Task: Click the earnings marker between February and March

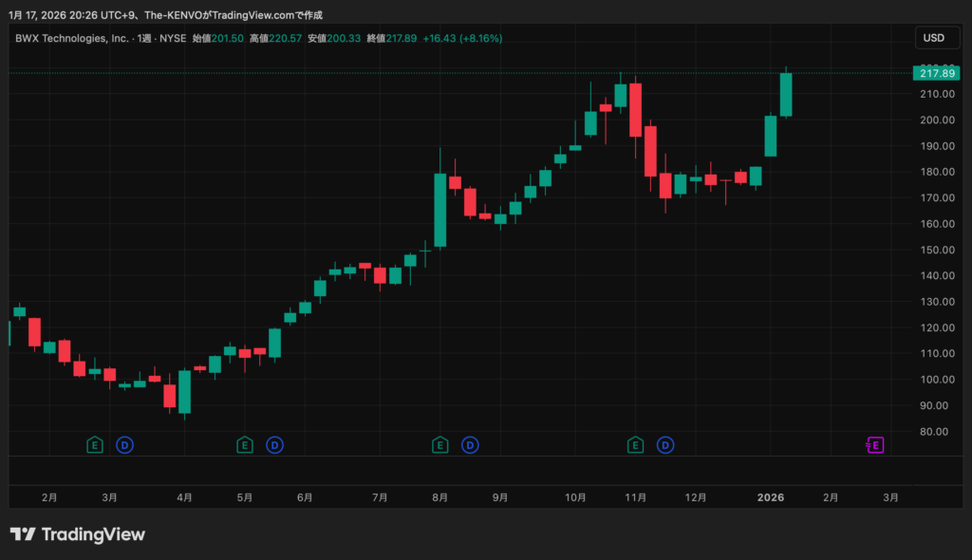Action: 94,444
